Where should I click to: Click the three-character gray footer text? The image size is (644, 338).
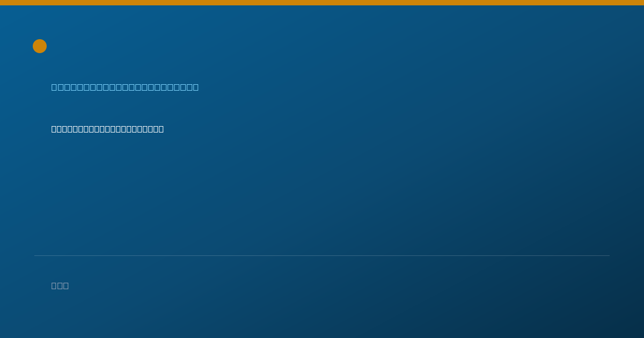(x=60, y=285)
